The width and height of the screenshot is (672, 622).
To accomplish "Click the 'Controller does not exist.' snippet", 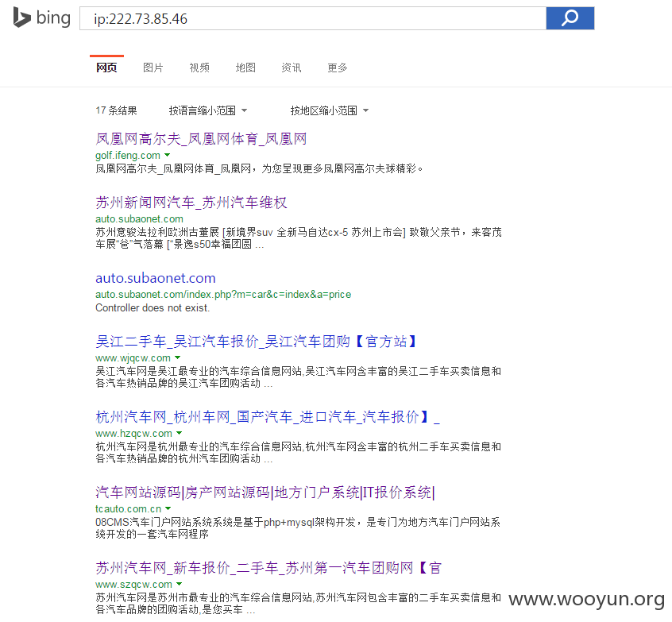I will [x=153, y=307].
